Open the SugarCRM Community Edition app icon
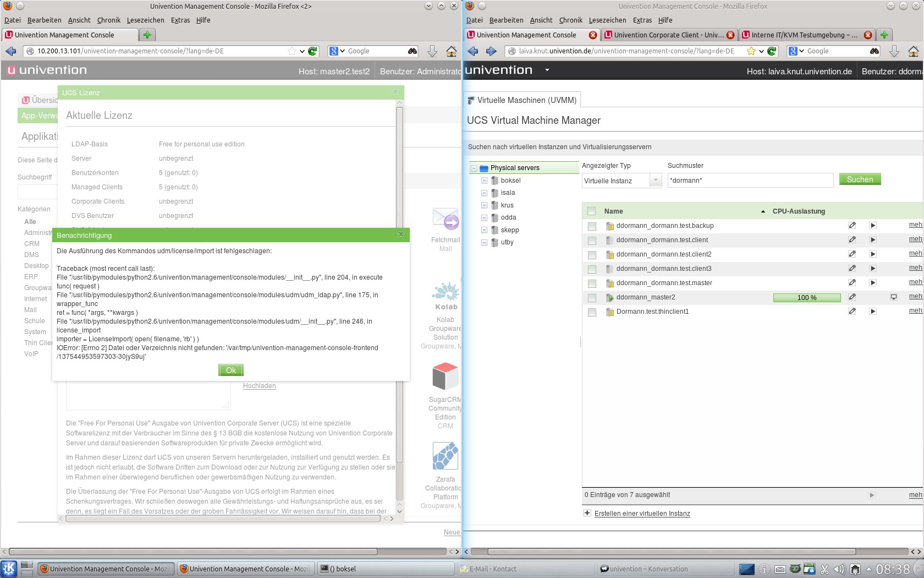Viewport: 924px width, 578px height. 446,377
